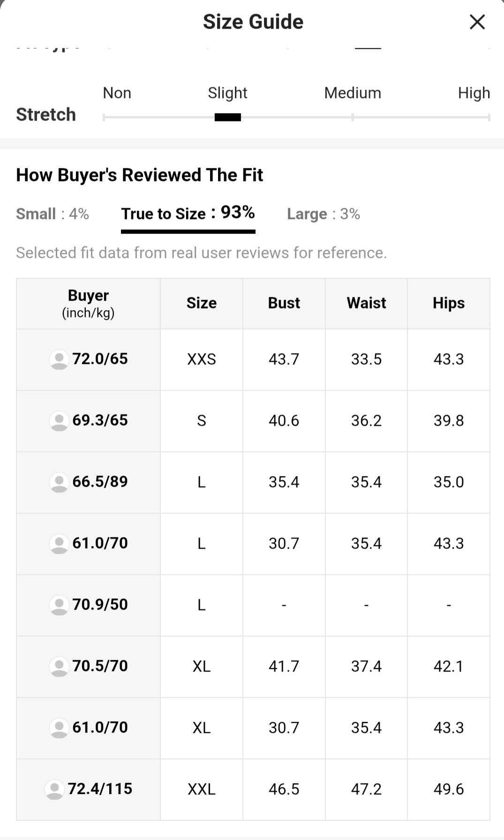504x840 pixels.
Task: Click the Stretch slider black indicator
Action: tap(228, 117)
